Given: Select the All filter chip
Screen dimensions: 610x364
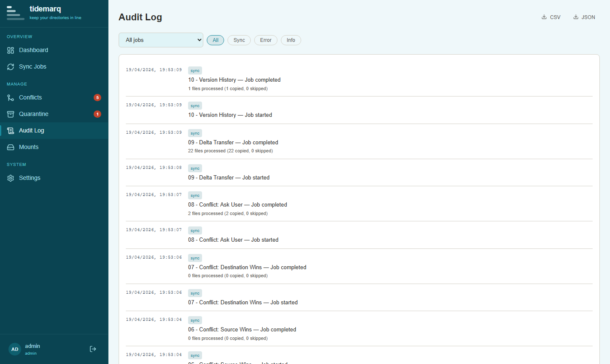Looking at the screenshot, I should [215, 40].
